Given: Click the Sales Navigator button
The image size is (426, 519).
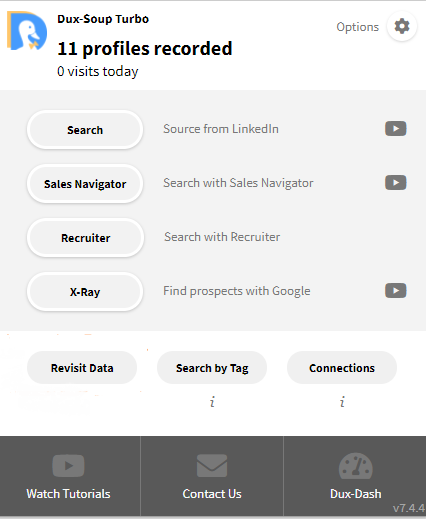Looking at the screenshot, I should (85, 184).
